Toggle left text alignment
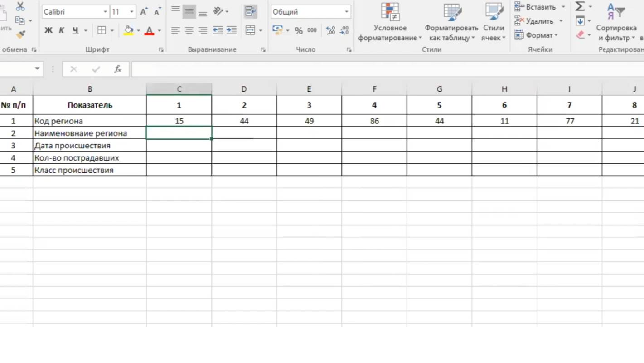Viewport: 644px width, 363px height. [x=175, y=30]
